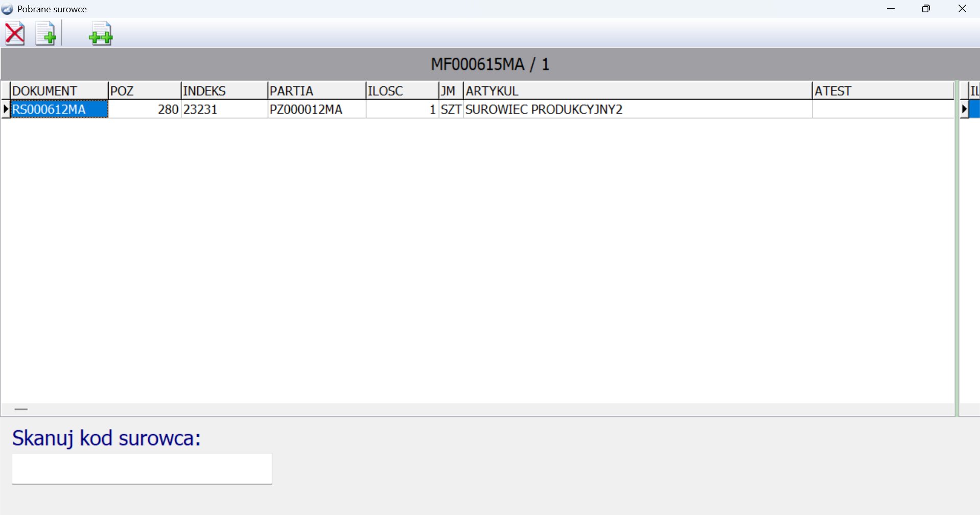This screenshot has height=515, width=980.
Task: Click the ATEST column header
Action: (x=882, y=91)
